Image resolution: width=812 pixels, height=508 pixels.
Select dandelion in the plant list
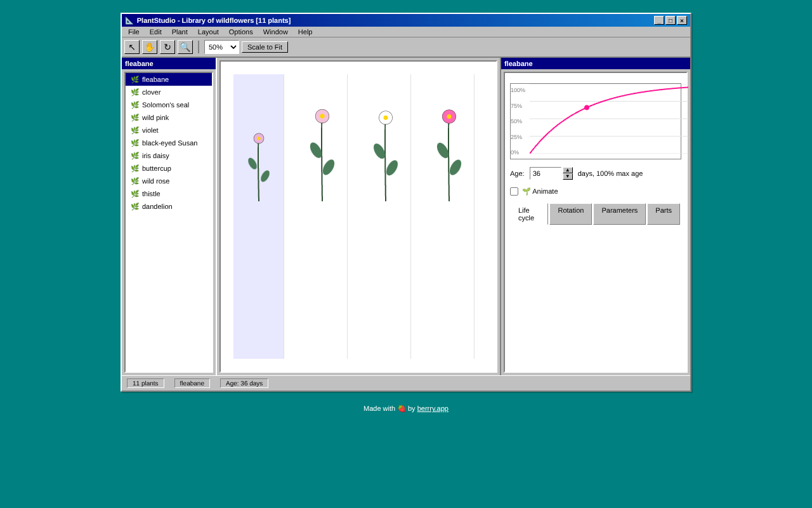tap(156, 206)
